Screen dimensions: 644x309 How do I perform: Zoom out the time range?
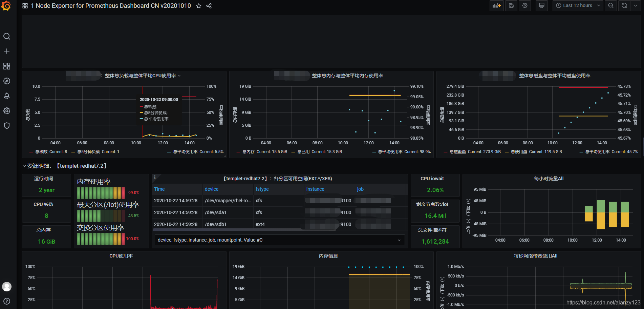tap(611, 5)
